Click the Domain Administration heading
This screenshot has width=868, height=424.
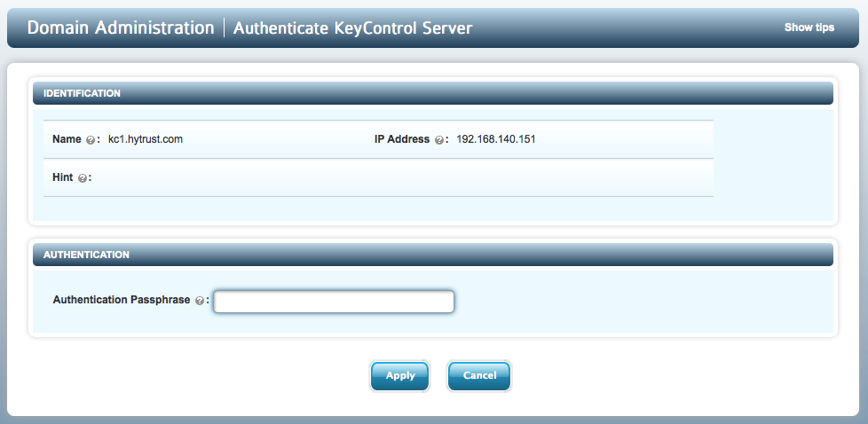pyautogui.click(x=121, y=27)
